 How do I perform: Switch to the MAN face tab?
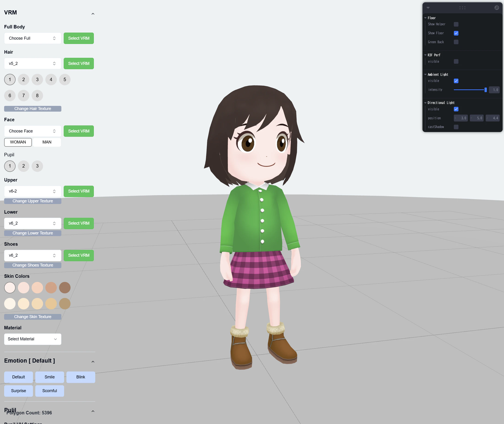[x=47, y=142]
